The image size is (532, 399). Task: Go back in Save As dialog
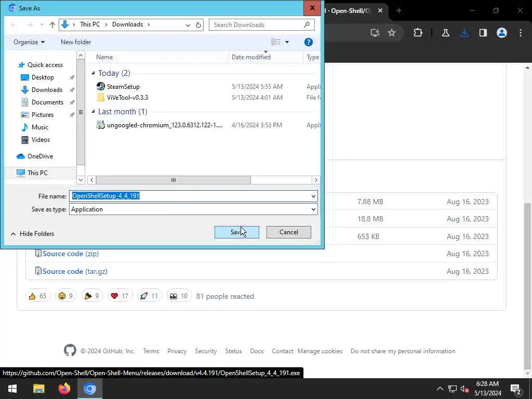click(x=14, y=25)
